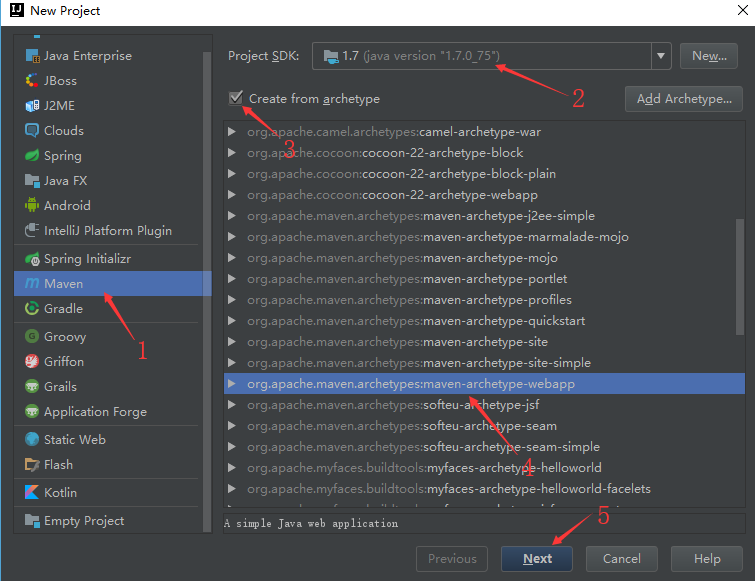Screen dimensions: 755x581
Task: Click the IntelliJ Platform Plugin icon
Action: (32, 231)
